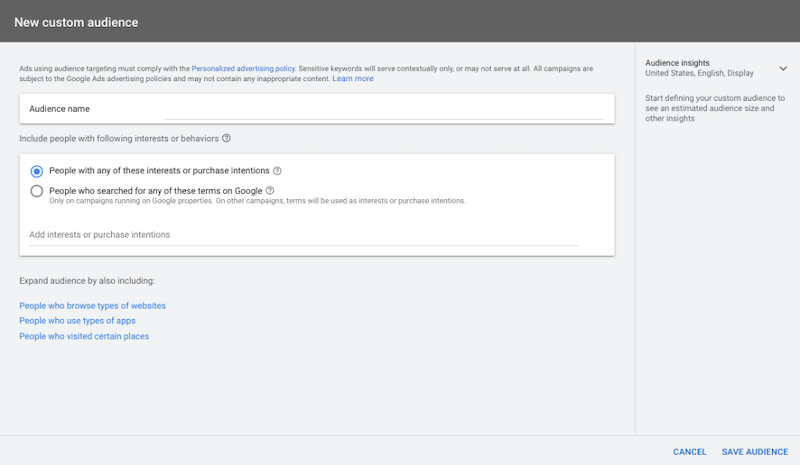The image size is (800, 465).
Task: Click the Expand audience by also including text
Action: (87, 281)
